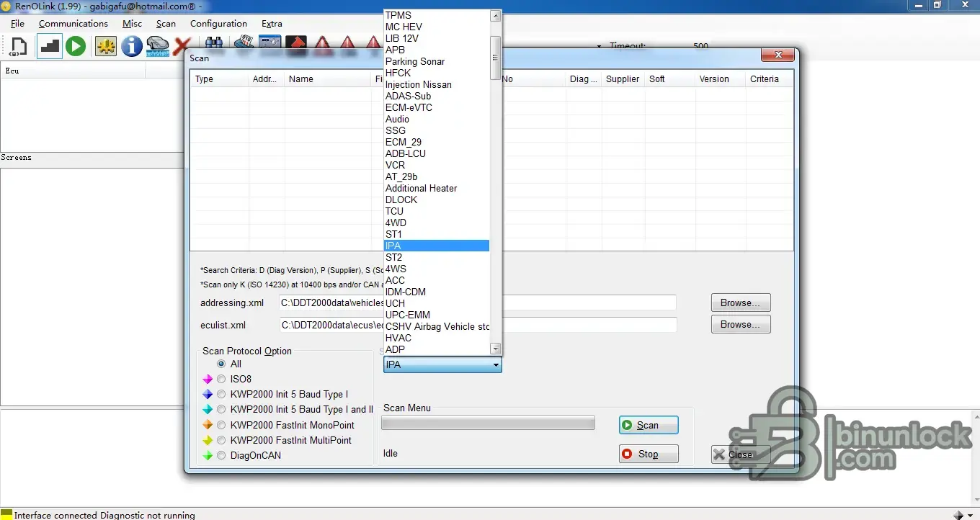Click the Stop button
The height and width of the screenshot is (520, 980).
(x=649, y=454)
